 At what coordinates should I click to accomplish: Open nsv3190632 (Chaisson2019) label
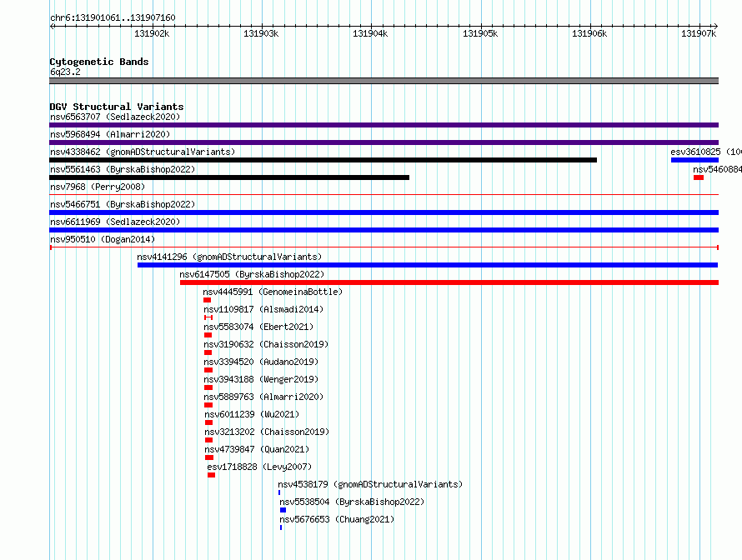[x=266, y=344]
